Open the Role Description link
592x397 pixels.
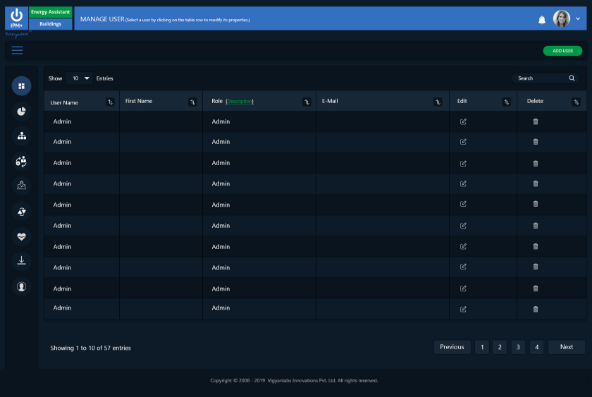[240, 102]
